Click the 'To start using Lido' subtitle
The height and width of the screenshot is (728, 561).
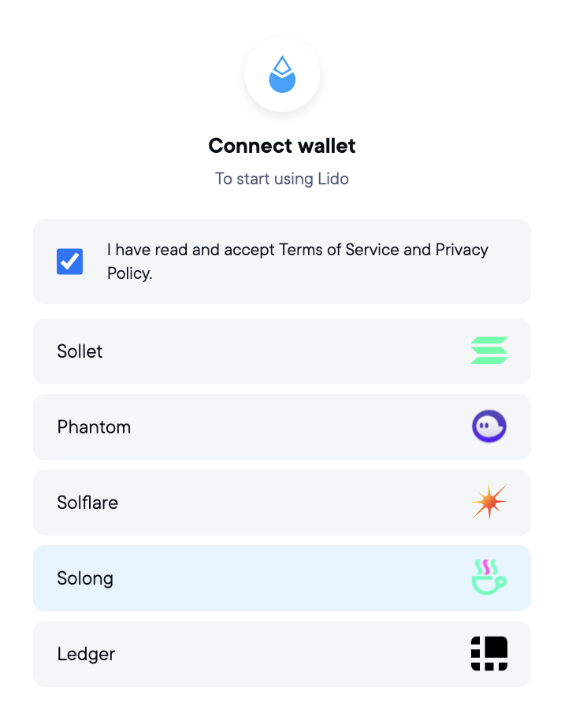pos(281,179)
